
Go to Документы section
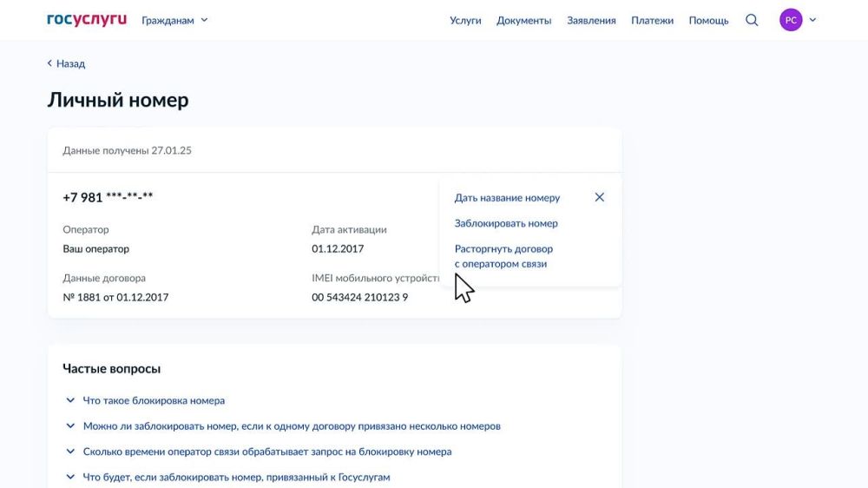[x=523, y=20]
